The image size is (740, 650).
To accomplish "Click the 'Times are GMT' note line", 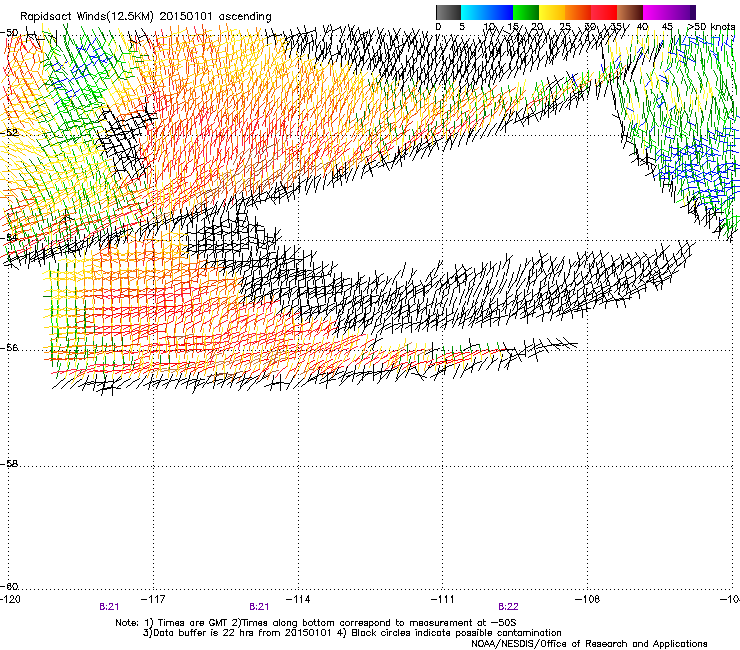I will click(x=316, y=623).
